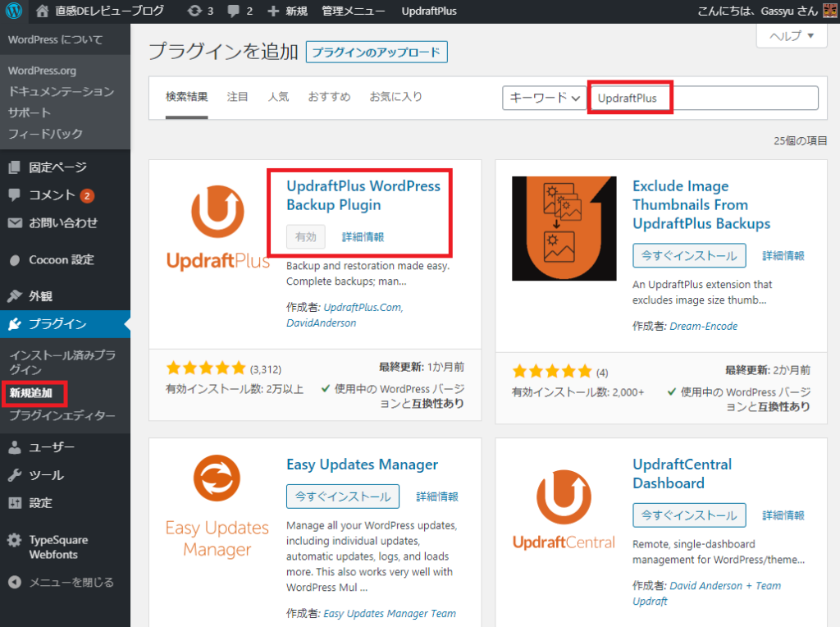Open site home icon 直感DEレビューブログ
The image size is (840, 627).
[x=43, y=11]
